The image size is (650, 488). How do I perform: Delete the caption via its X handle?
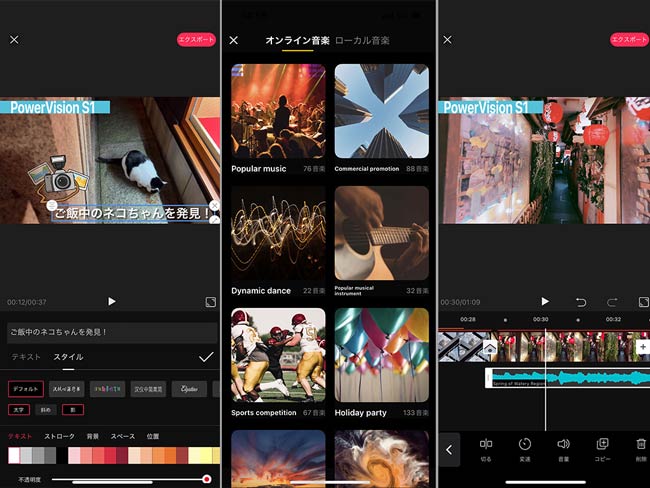214,206
